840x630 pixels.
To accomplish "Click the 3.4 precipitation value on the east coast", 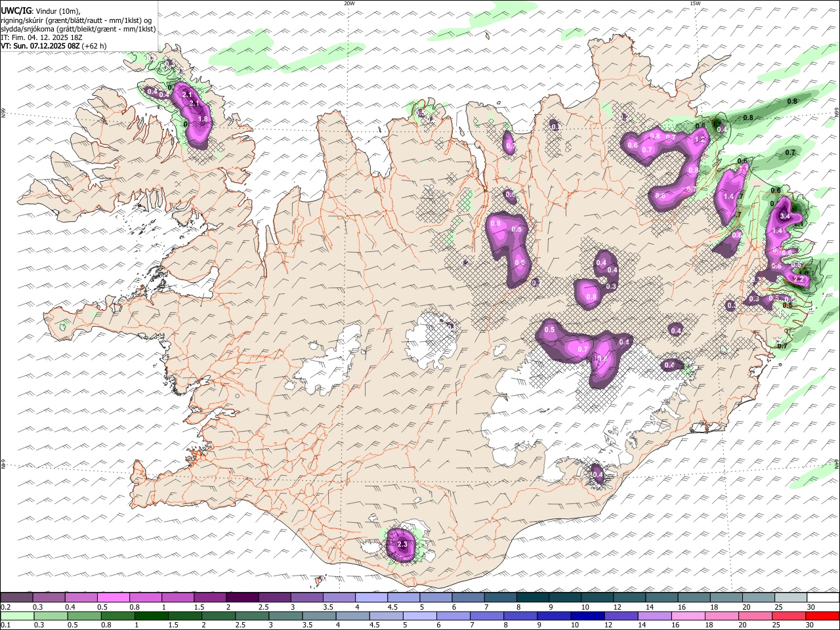I will (x=784, y=216).
